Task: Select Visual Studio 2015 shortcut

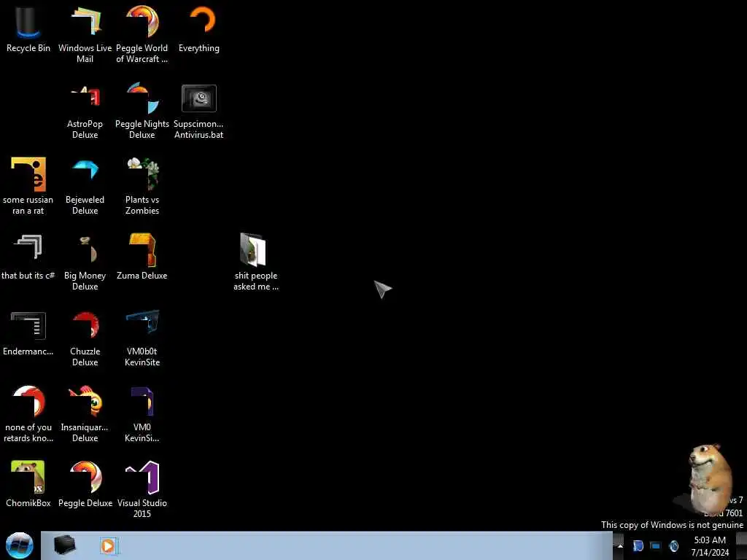Action: (142, 489)
